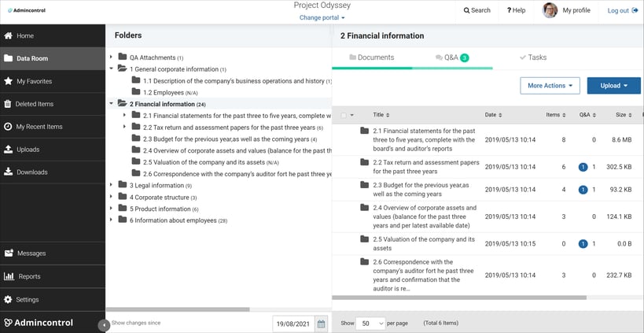Viewport: 644px width, 333px height.
Task: Open the items per page dropdown
Action: pos(371,323)
